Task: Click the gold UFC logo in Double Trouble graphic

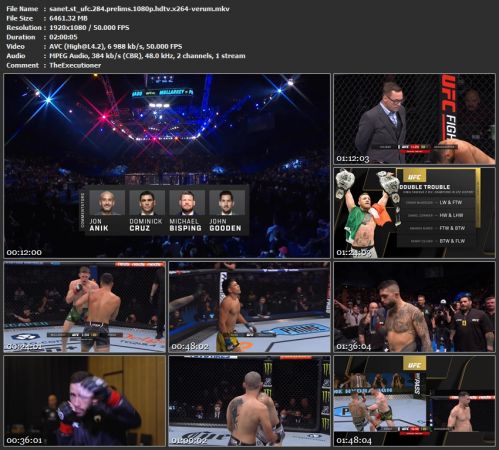Action: tap(414, 176)
